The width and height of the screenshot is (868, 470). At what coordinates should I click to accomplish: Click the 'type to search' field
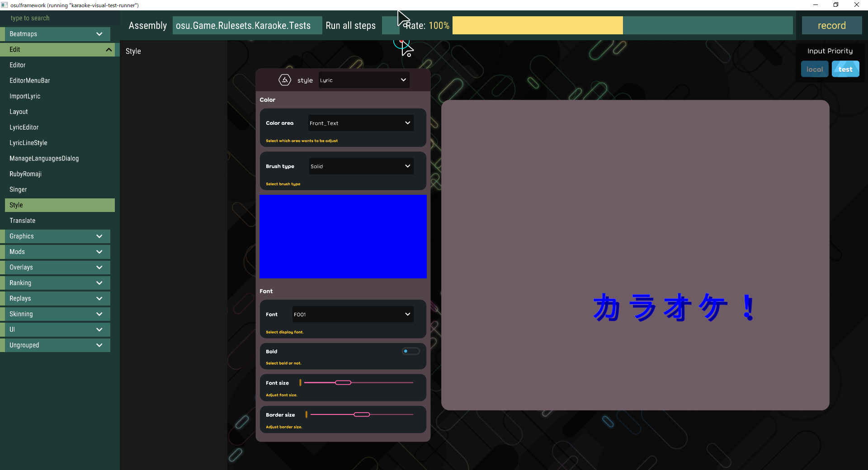[x=54, y=18]
